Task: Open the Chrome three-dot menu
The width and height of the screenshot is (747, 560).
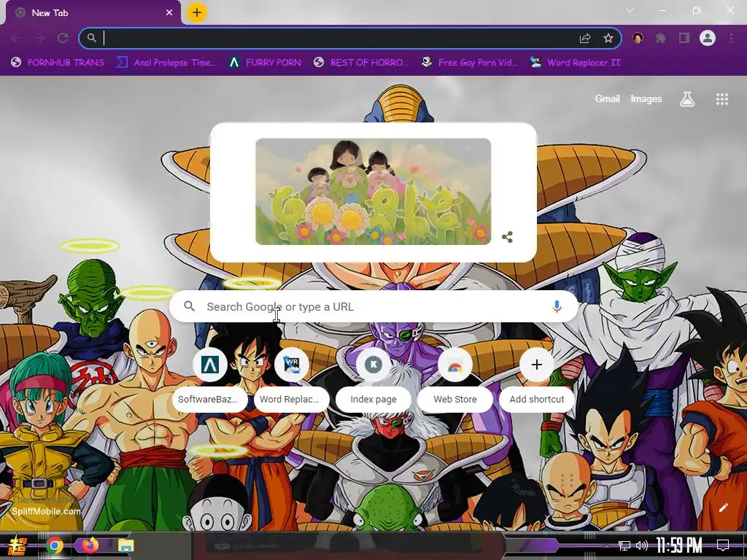Action: [x=731, y=38]
